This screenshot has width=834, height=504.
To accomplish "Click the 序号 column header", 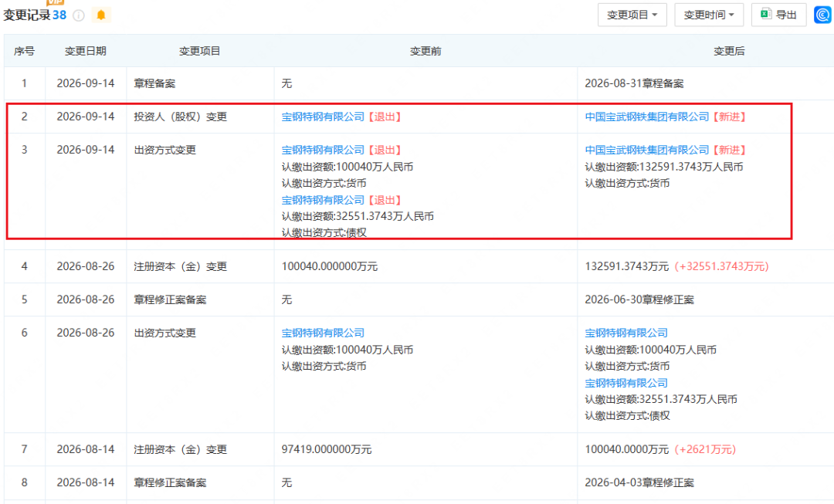I will [25, 51].
